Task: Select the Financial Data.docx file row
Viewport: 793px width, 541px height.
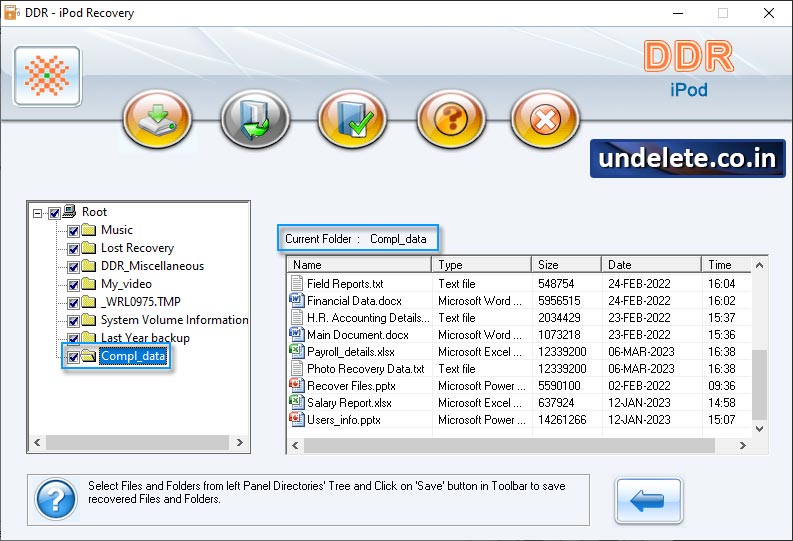Action: [x=354, y=301]
